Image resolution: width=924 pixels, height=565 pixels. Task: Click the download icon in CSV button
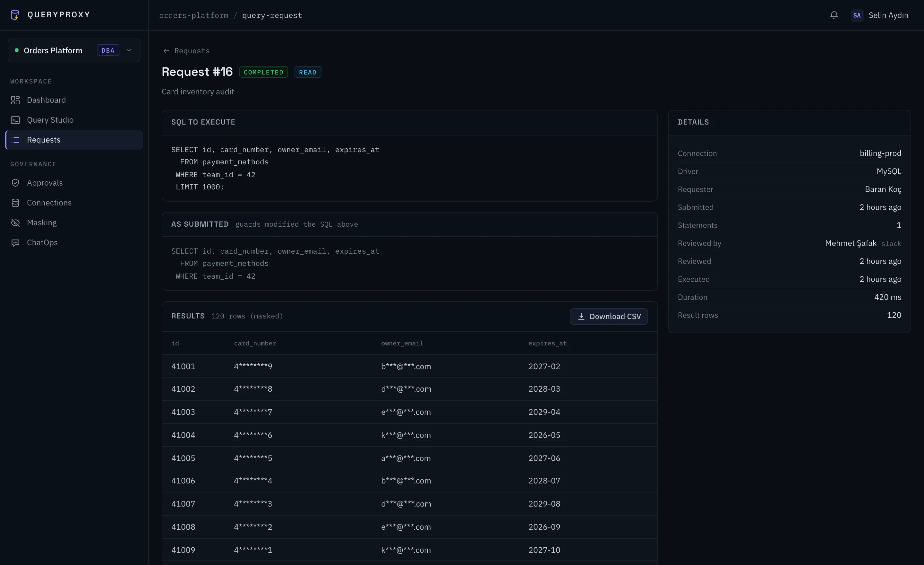pos(581,317)
